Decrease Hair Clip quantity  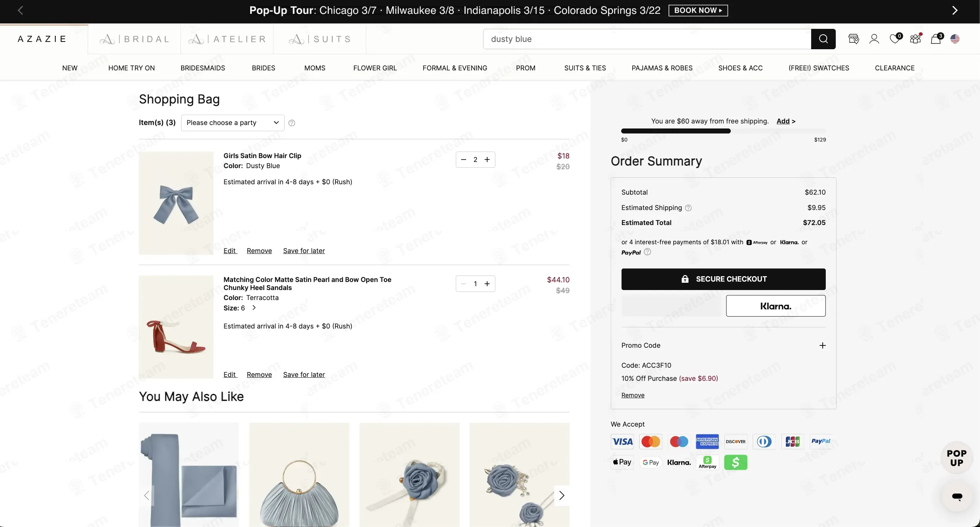[463, 160]
